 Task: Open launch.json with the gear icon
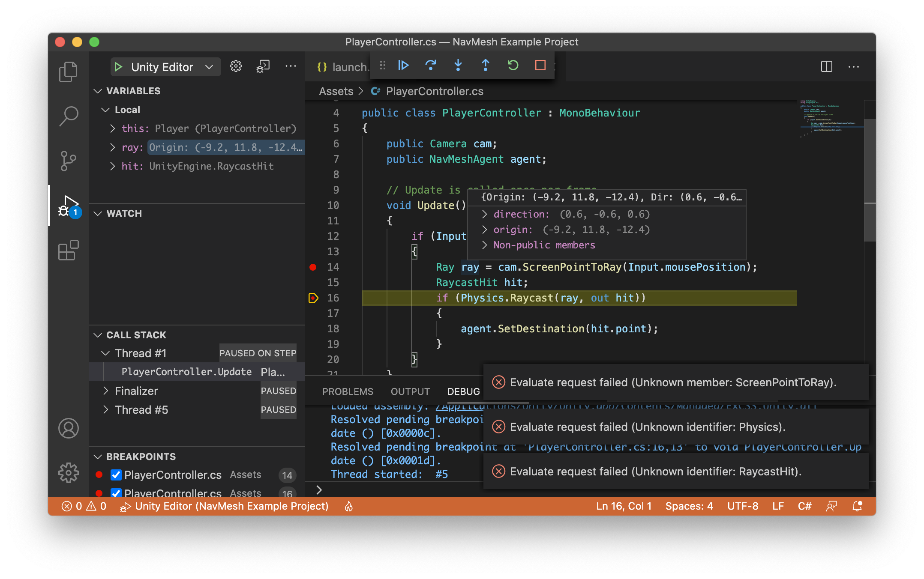[236, 66]
